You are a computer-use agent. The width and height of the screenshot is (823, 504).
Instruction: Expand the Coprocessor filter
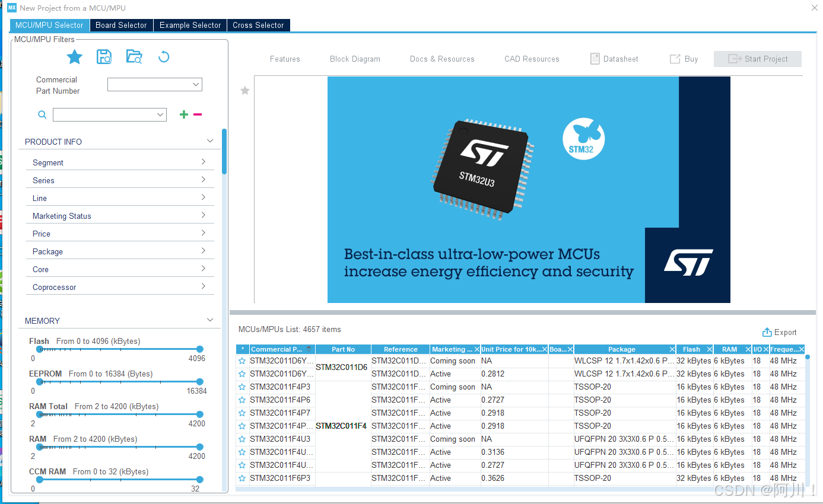pos(204,286)
